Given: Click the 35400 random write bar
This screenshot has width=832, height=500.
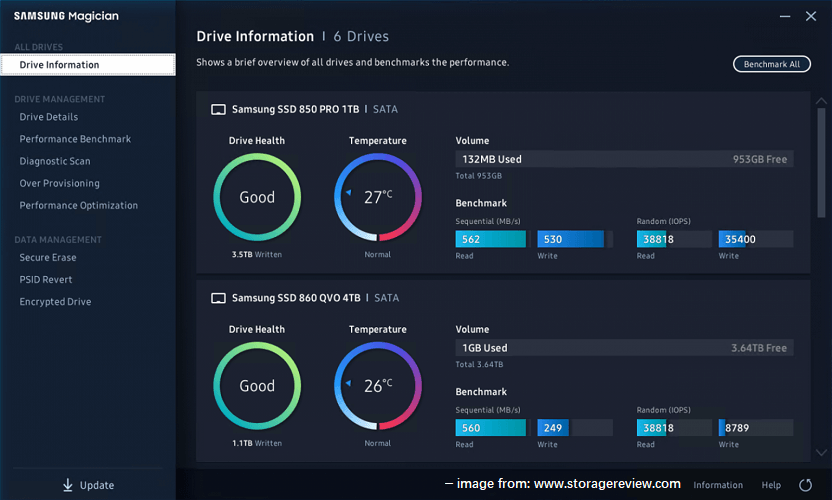Looking at the screenshot, I should click(756, 239).
